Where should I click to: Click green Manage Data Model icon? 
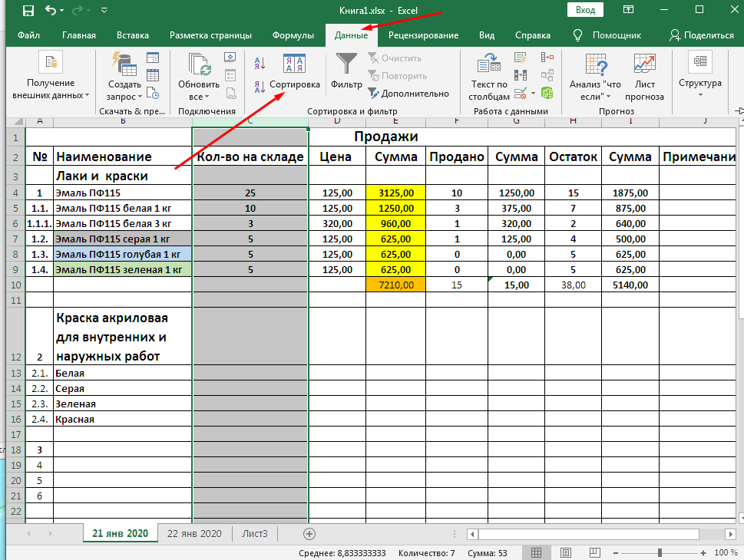[547, 93]
